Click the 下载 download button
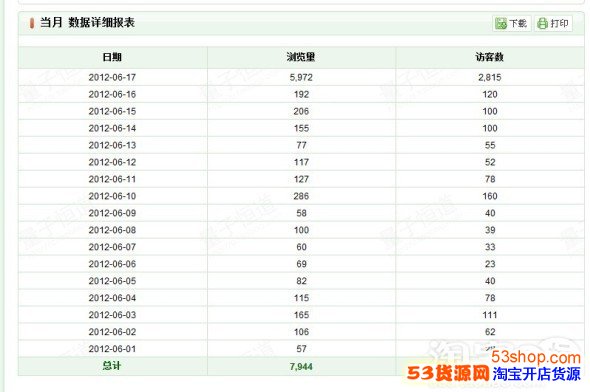 point(511,23)
